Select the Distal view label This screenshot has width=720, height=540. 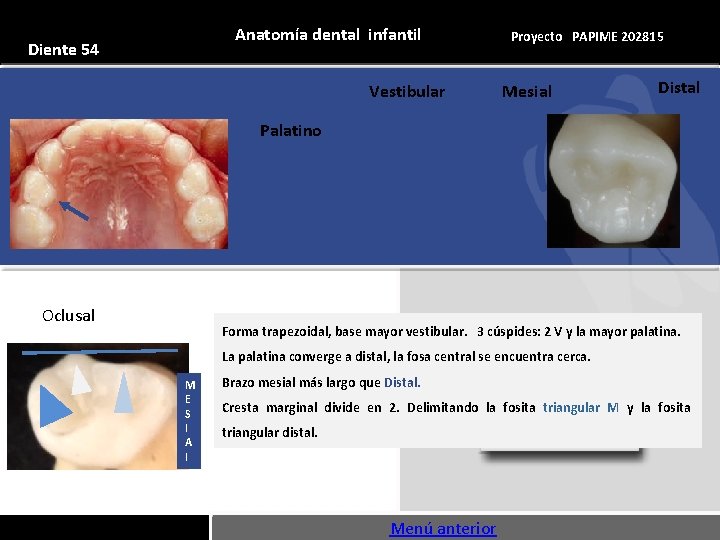(679, 88)
